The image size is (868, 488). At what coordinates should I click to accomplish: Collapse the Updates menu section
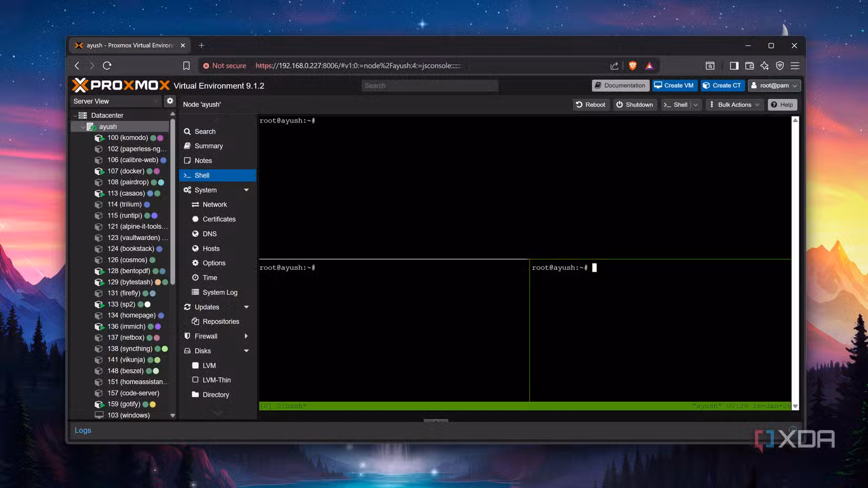click(x=246, y=307)
